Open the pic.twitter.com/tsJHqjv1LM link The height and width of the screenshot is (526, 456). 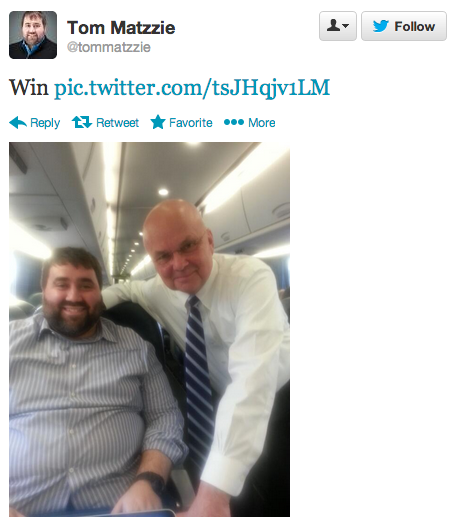(x=192, y=88)
